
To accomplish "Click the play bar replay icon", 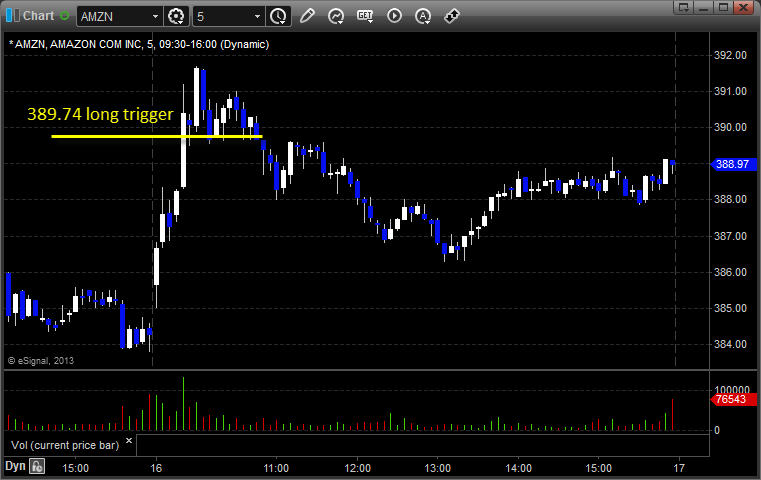I will (x=394, y=16).
